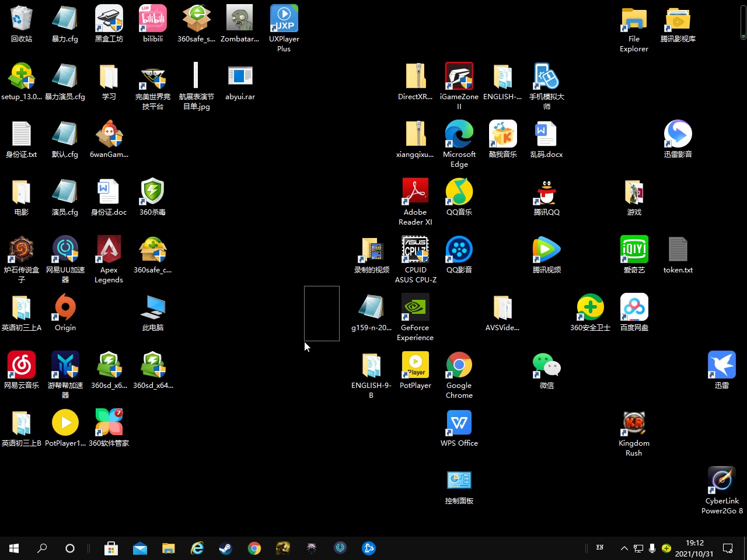This screenshot has width=747, height=560.
Task: Open the 迅雷影音 shortcut
Action: [678, 139]
